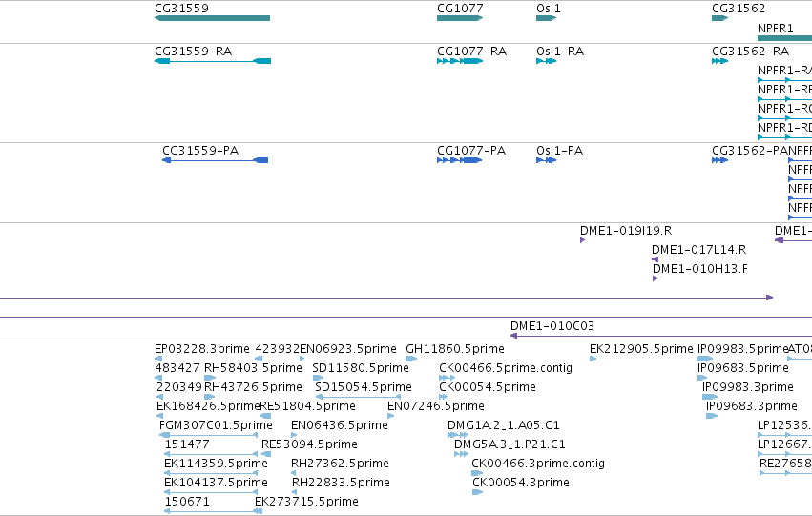
Task: Select the GH11860.5prime EST label
Action: [x=455, y=349]
